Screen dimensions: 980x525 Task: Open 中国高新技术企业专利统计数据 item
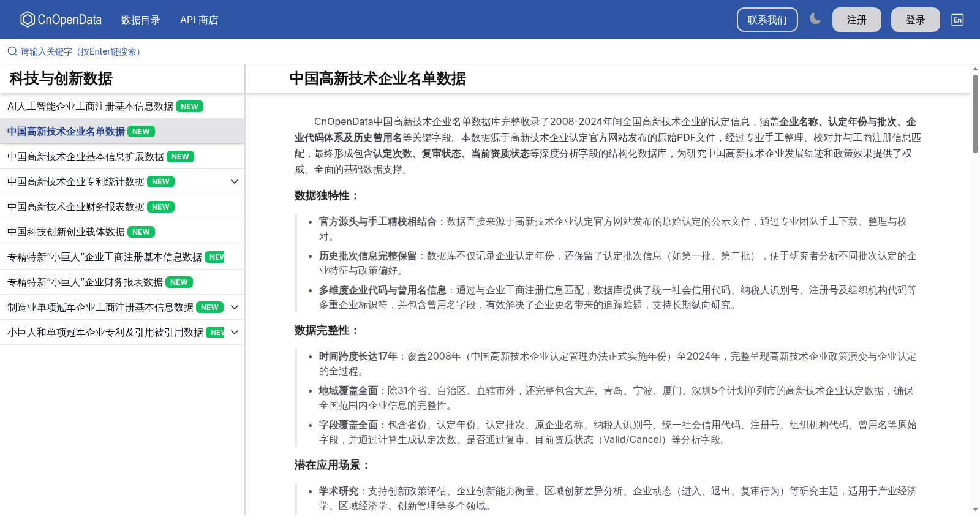[x=75, y=181]
